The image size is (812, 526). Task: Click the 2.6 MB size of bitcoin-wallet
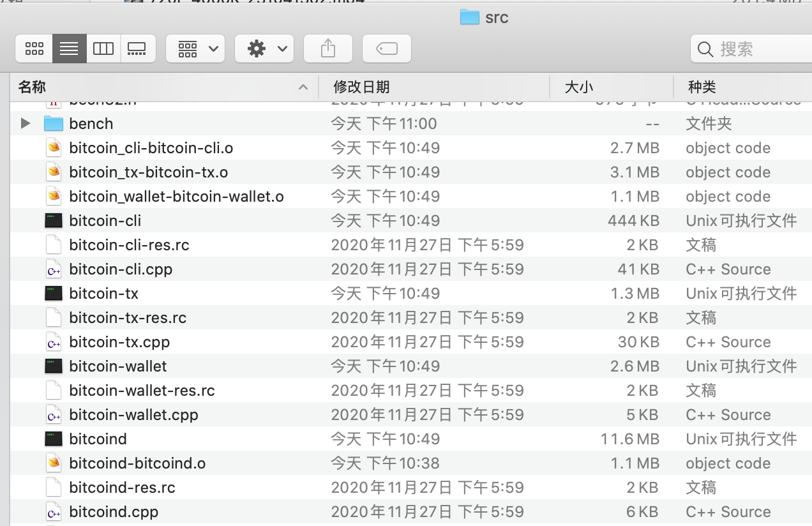635,366
